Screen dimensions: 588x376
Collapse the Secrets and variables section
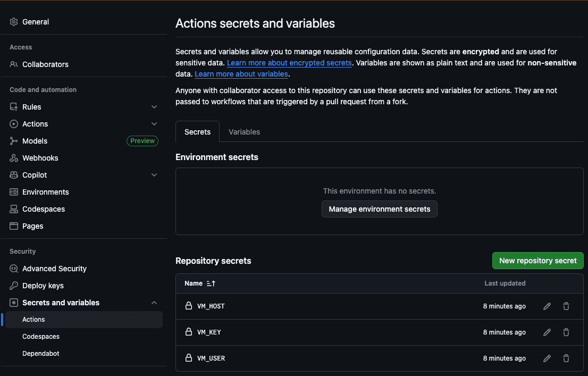(x=154, y=302)
